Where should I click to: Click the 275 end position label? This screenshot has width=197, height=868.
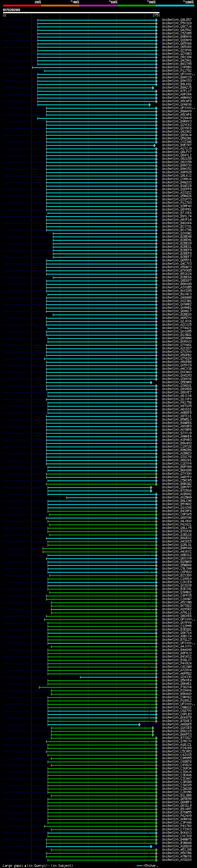point(155,15)
